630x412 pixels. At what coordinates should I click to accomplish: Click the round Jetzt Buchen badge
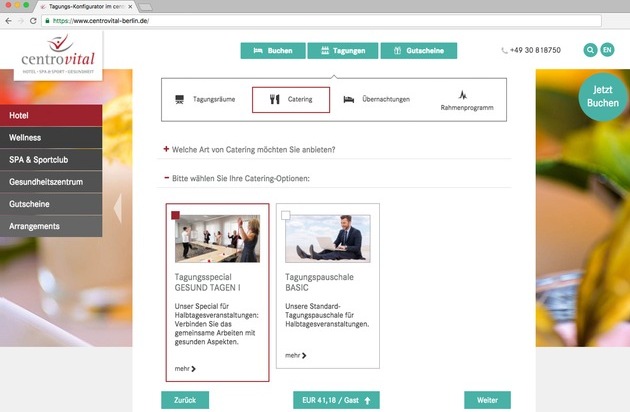coord(603,96)
